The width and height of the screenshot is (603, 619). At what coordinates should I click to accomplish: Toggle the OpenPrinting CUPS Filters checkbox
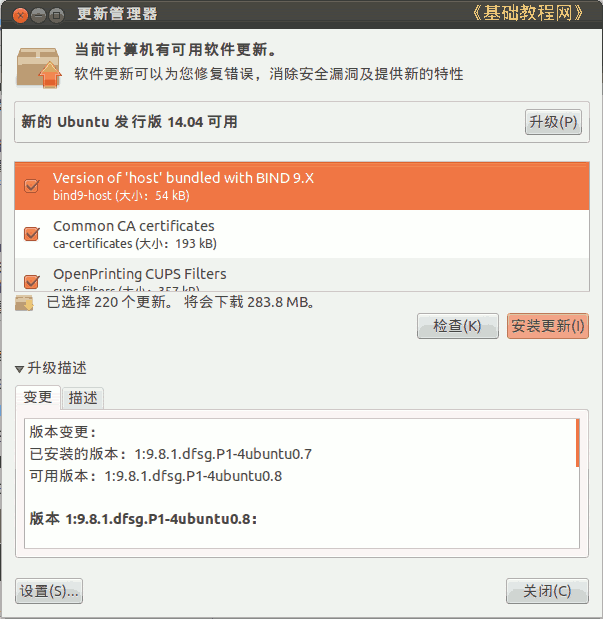click(x=32, y=281)
